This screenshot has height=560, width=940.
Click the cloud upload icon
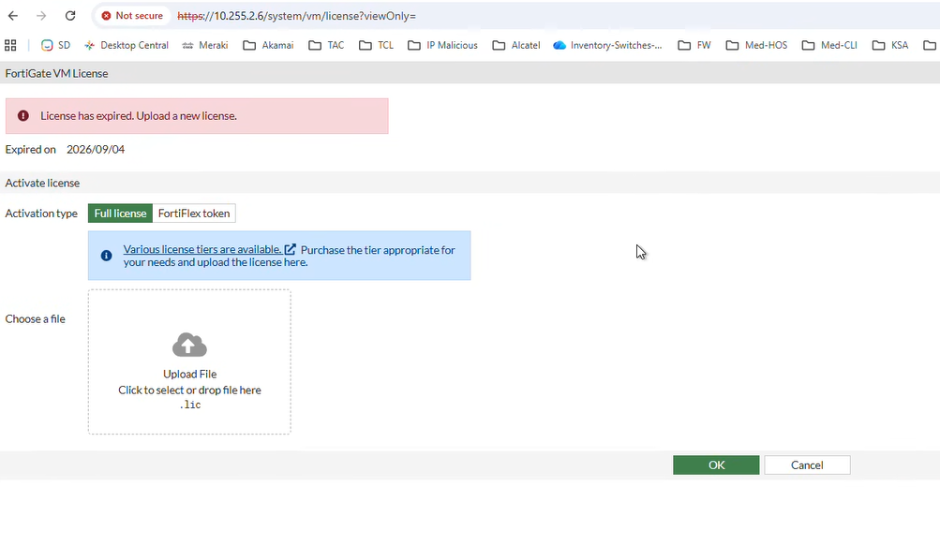(189, 345)
